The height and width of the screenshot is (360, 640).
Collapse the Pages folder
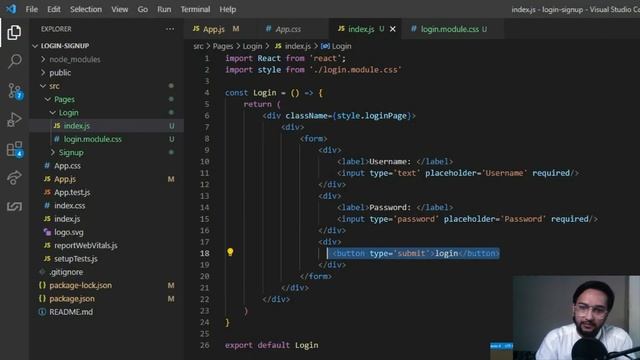click(x=48, y=99)
